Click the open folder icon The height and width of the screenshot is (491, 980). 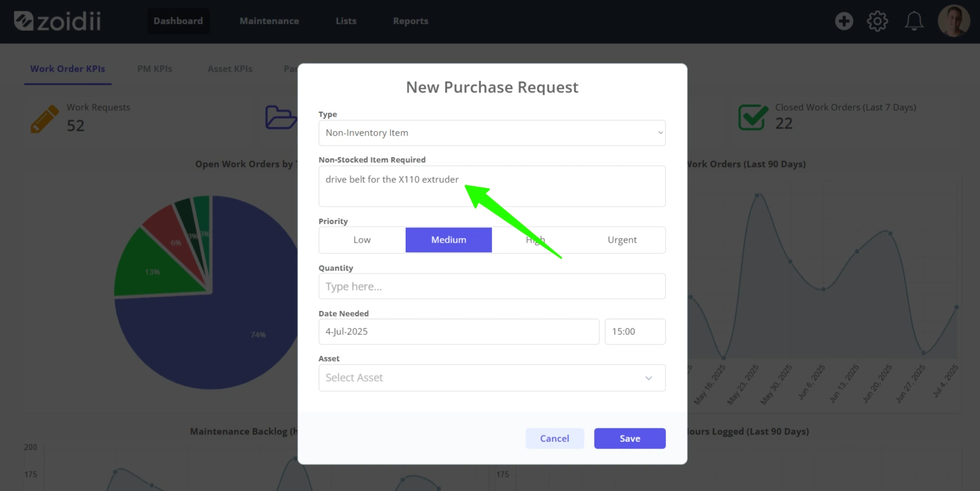tap(281, 117)
